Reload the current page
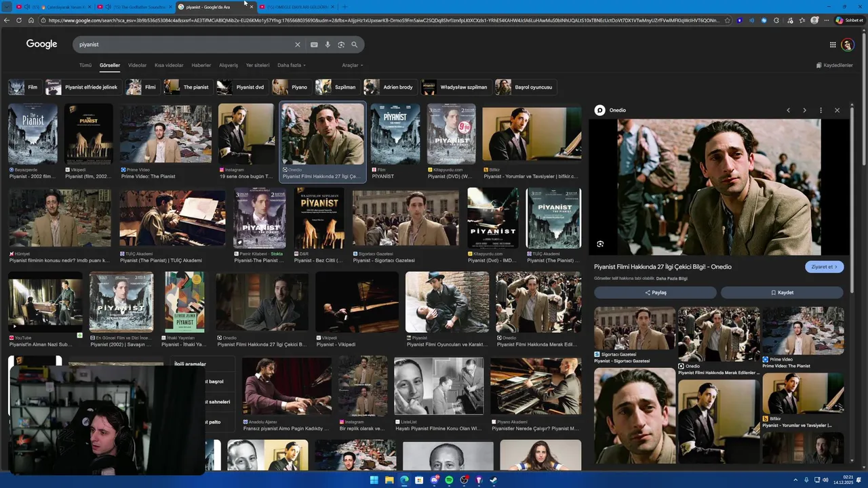 pyautogui.click(x=19, y=20)
